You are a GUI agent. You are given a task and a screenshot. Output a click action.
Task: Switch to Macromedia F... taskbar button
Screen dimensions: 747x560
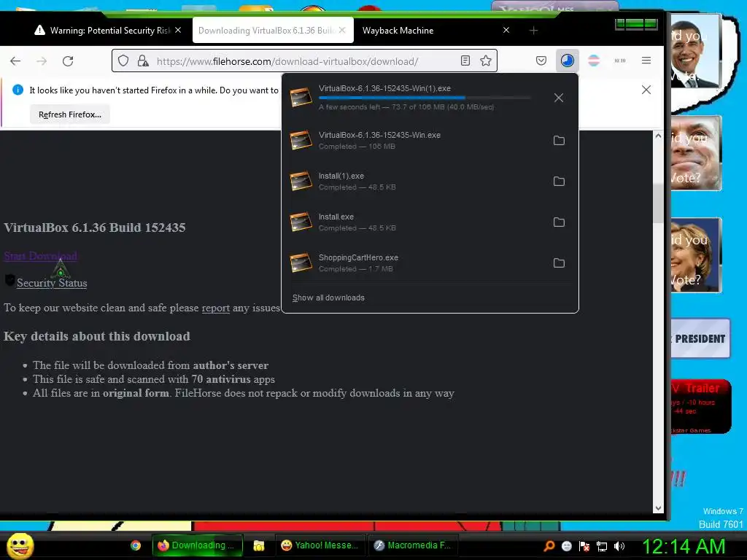413,545
